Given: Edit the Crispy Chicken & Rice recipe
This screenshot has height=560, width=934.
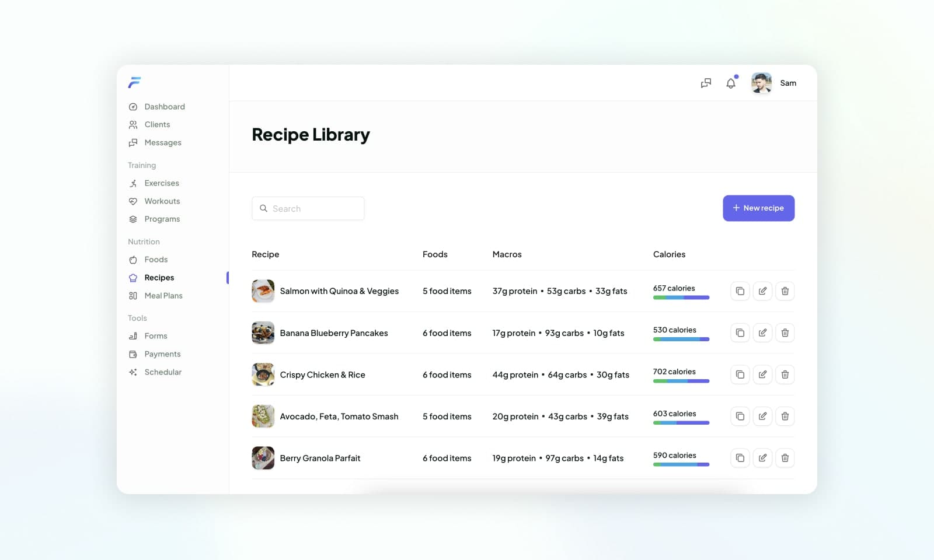Looking at the screenshot, I should pos(762,374).
